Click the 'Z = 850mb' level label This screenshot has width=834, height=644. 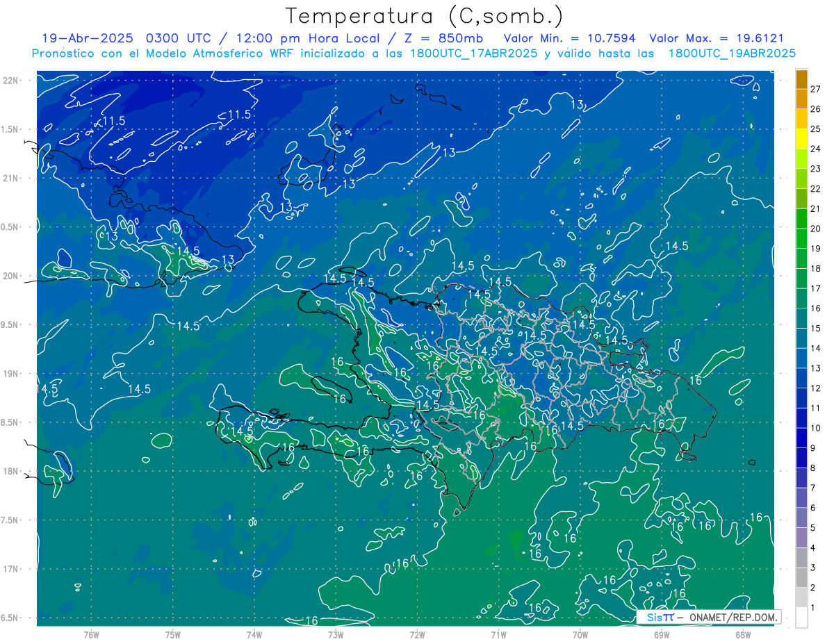click(443, 38)
